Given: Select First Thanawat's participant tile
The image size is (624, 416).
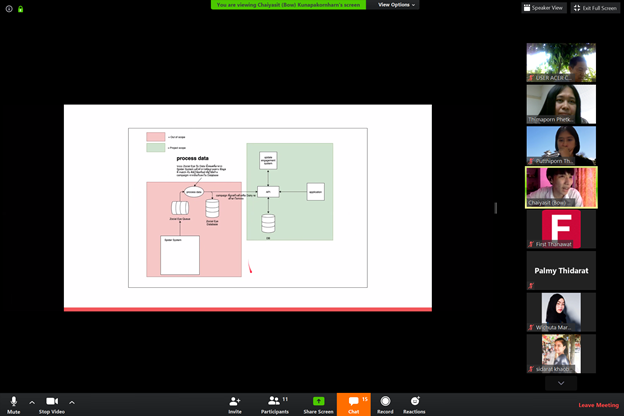Looking at the screenshot, I should click(560, 229).
